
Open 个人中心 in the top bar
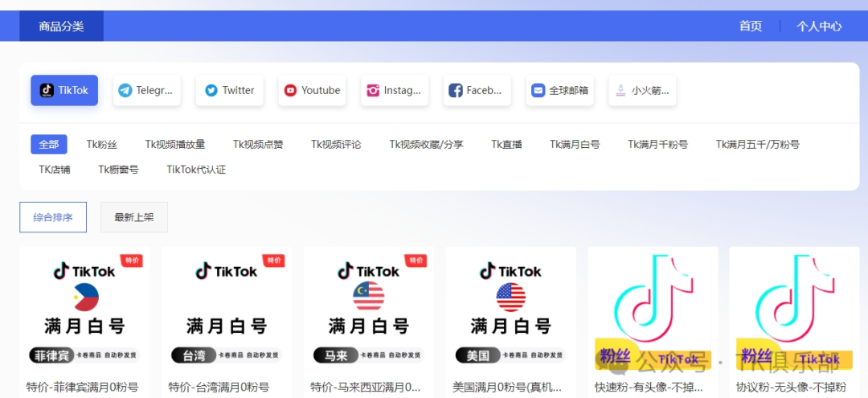(x=819, y=26)
